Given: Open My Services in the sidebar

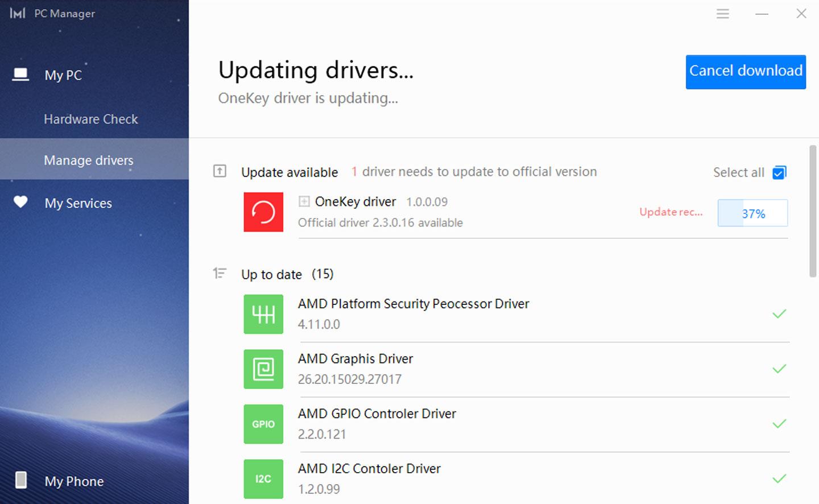Looking at the screenshot, I should click(x=78, y=203).
